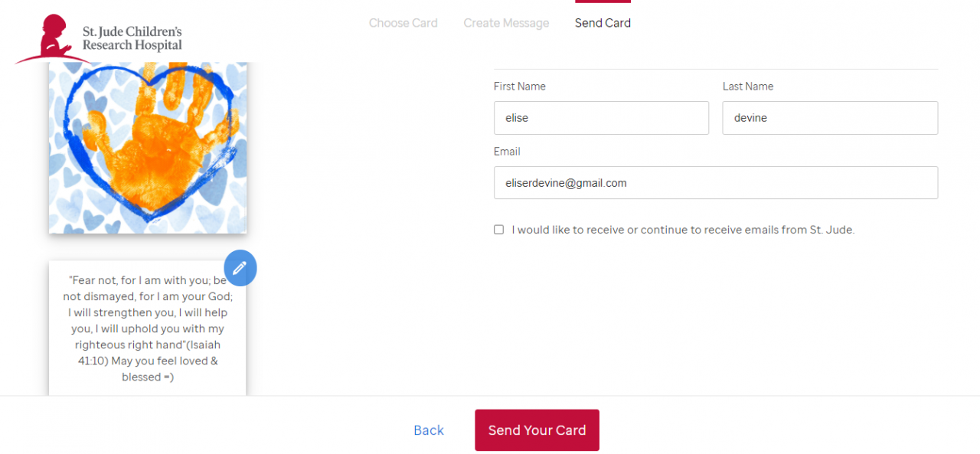Select the handprint heart card image preview
Image resolution: width=980 pixels, height=454 pixels.
(x=148, y=148)
